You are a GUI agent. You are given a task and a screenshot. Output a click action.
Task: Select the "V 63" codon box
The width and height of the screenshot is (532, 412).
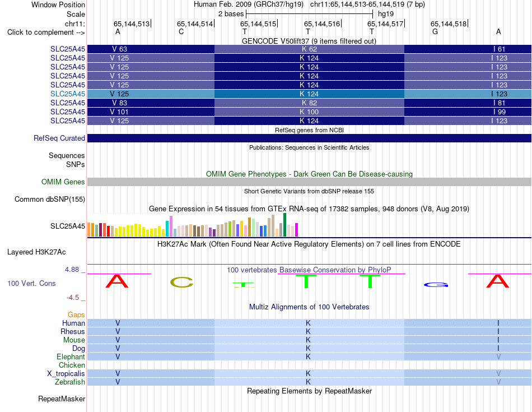coord(151,49)
